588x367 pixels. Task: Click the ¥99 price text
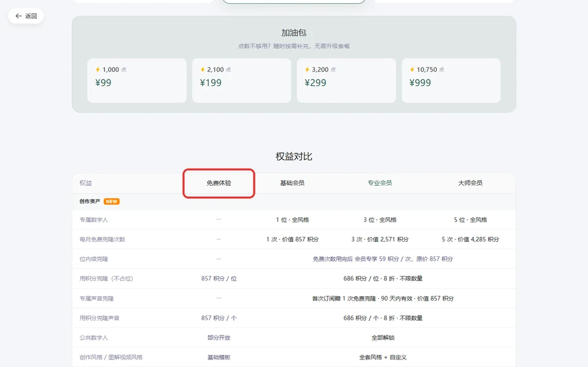(x=103, y=83)
